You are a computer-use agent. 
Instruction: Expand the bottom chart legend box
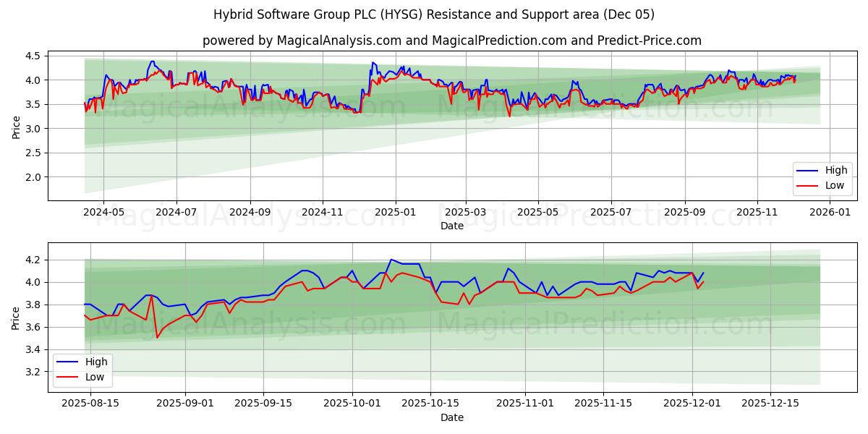[x=84, y=369]
